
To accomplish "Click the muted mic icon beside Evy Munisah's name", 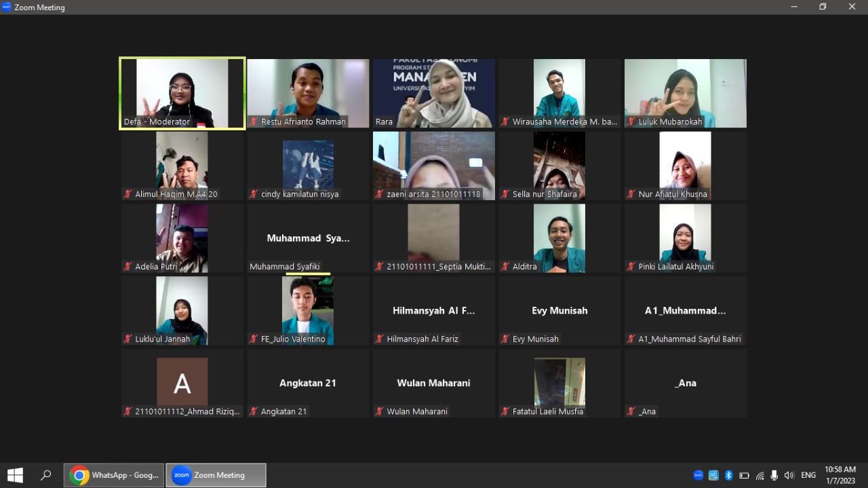I will 505,339.
